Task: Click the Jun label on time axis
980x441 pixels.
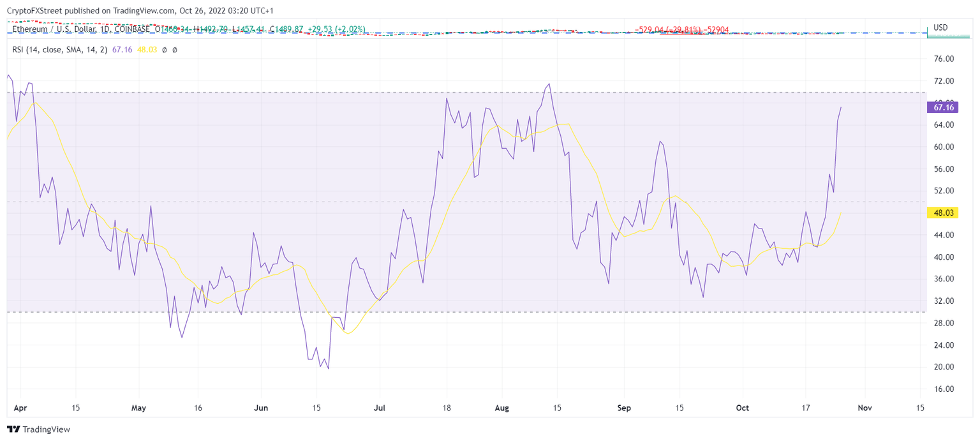Action: 261,408
